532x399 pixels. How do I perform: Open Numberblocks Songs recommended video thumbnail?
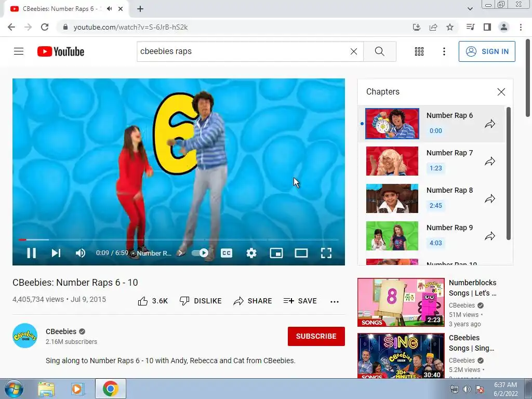click(401, 302)
